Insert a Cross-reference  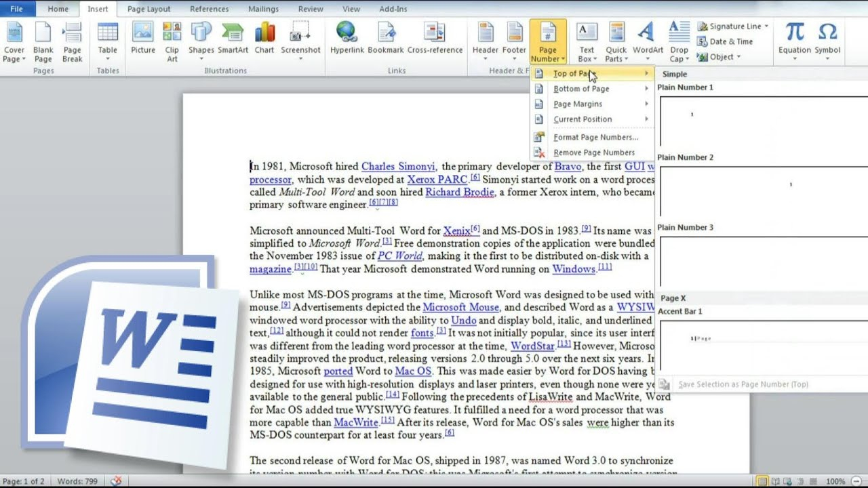pyautogui.click(x=435, y=39)
